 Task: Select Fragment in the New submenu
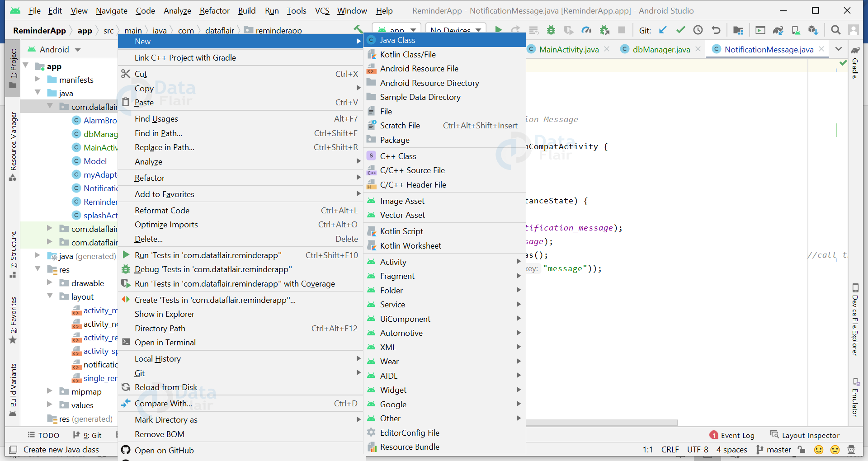pos(444,276)
